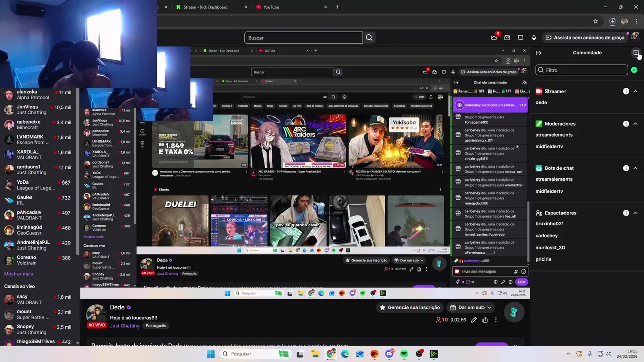Screen dimensions: 644x362
Task: Select streamelements under Moderadores
Action: (x=554, y=135)
